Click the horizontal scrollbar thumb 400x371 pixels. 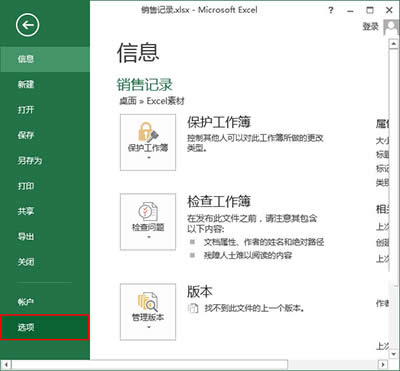[149, 364]
